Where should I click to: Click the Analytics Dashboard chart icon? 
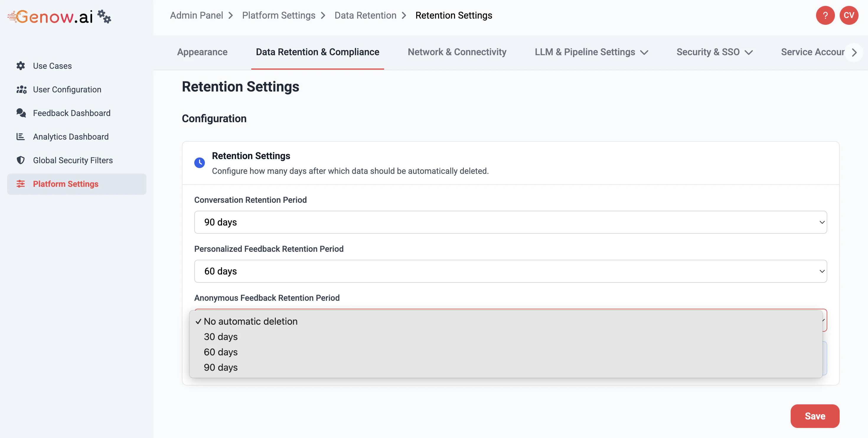(x=21, y=136)
